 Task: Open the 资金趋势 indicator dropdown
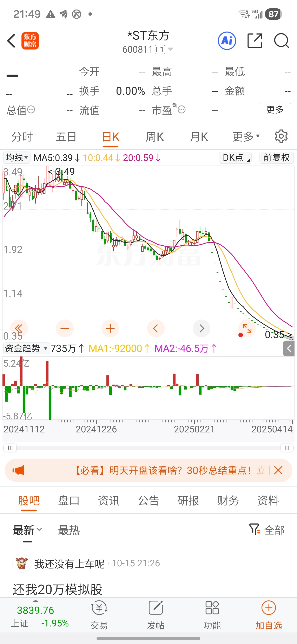pos(26,348)
